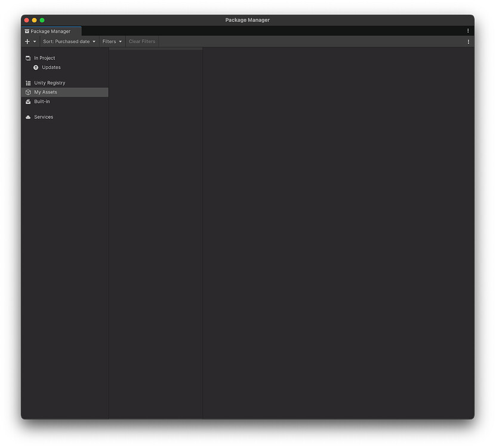Click the Services cloud icon

27,117
